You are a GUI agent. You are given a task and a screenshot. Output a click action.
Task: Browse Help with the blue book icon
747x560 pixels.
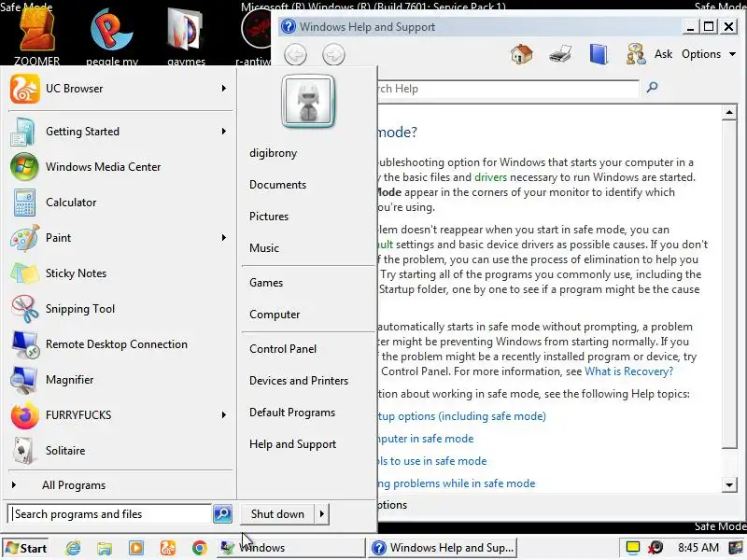[599, 54]
